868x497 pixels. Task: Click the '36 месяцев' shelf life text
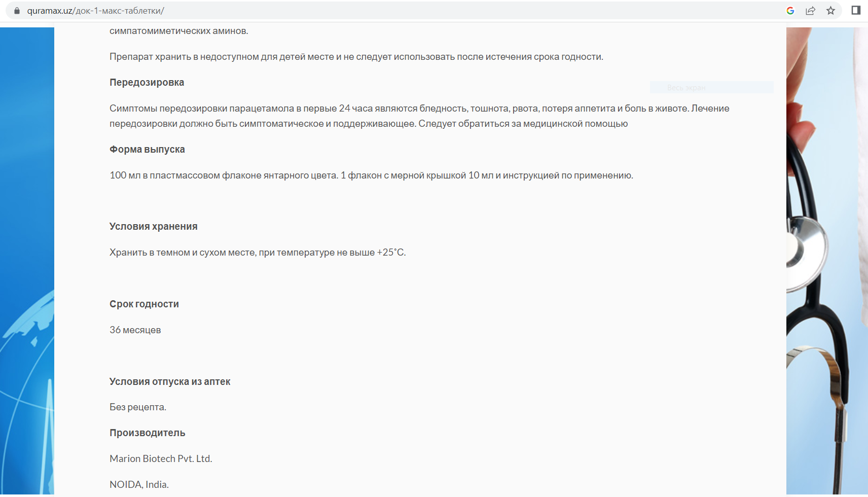(x=135, y=330)
